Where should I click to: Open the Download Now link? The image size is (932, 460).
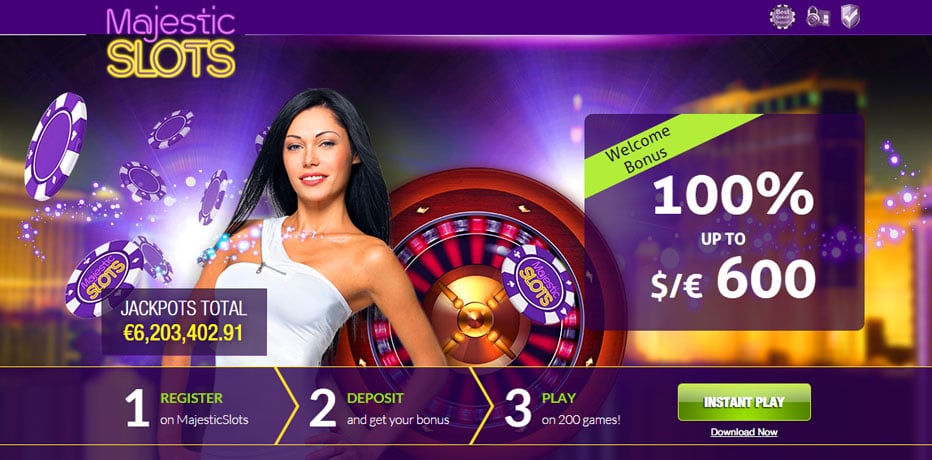744,432
